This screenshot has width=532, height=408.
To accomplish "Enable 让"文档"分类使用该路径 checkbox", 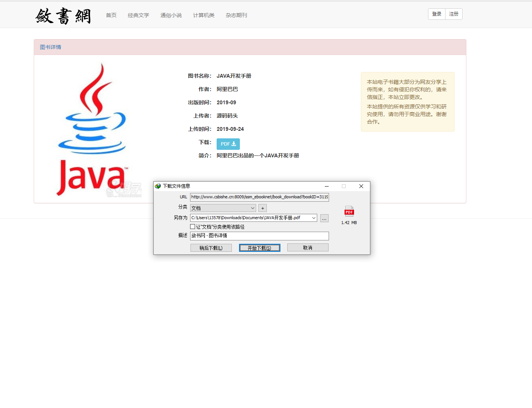I will [193, 227].
